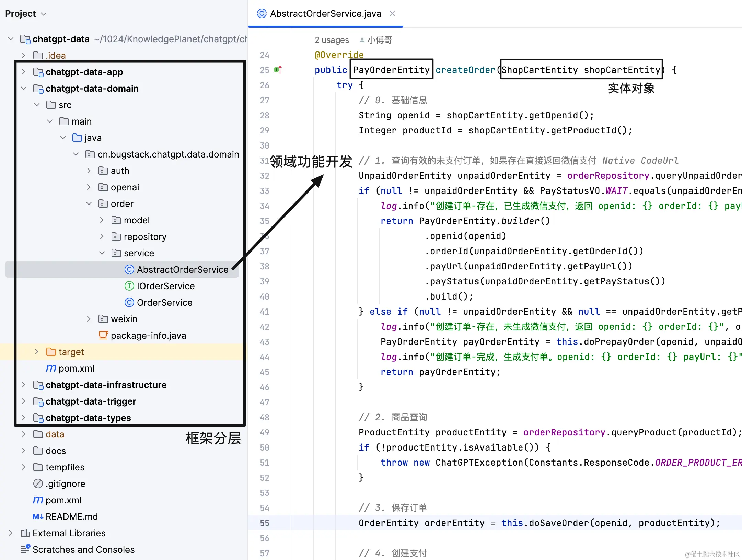Expand the data folder
Viewport: 742px width, 560px height.
tap(23, 434)
